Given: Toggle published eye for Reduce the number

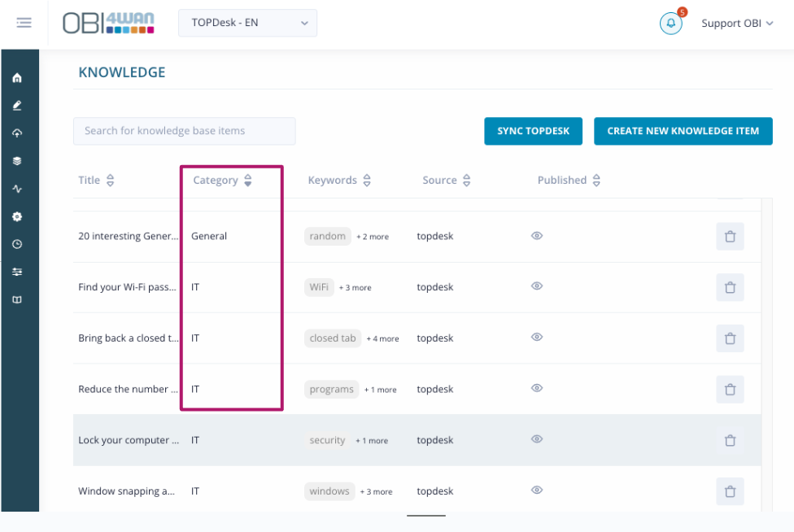Looking at the screenshot, I should [x=537, y=388].
